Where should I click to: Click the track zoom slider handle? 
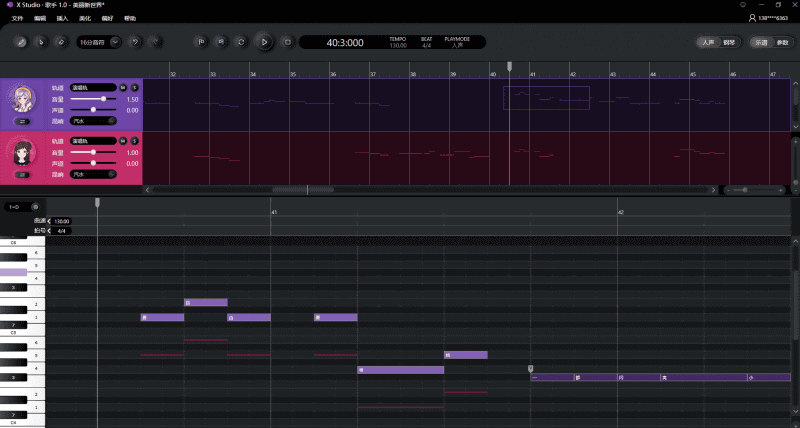click(x=745, y=190)
